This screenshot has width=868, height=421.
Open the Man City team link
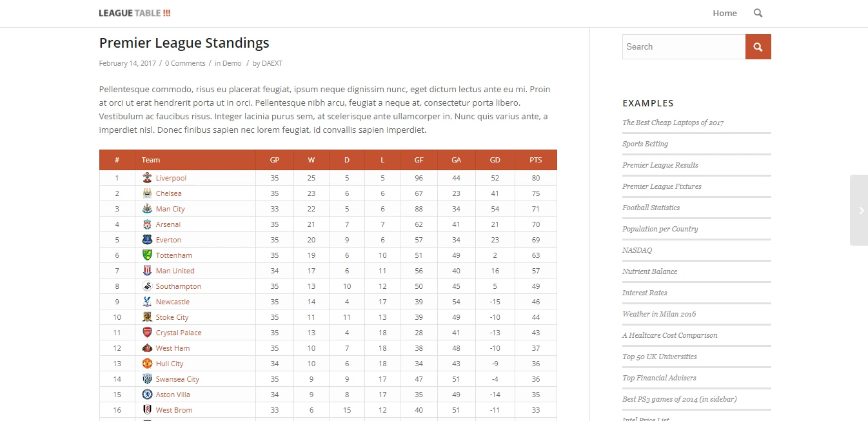coord(170,209)
